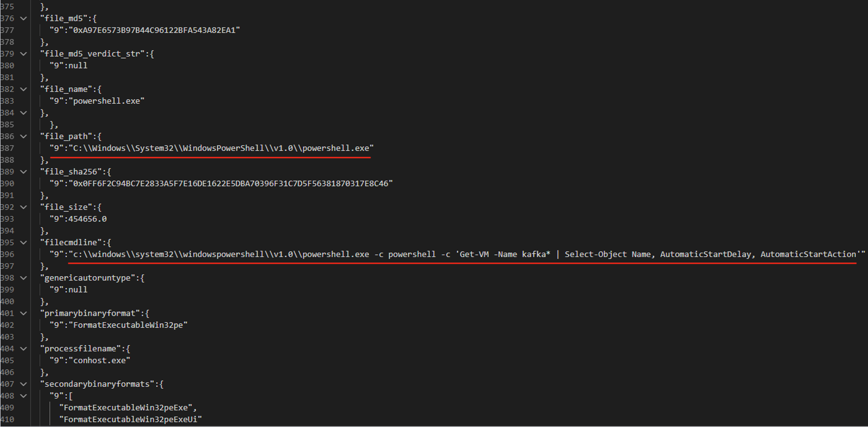
Task: Collapse the array fold chevron on line 408
Action: point(23,396)
